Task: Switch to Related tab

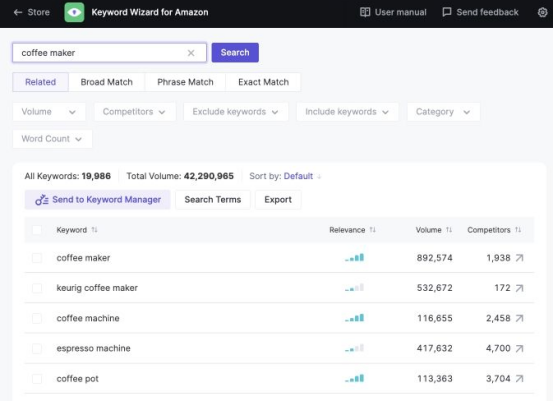Action: (x=41, y=82)
